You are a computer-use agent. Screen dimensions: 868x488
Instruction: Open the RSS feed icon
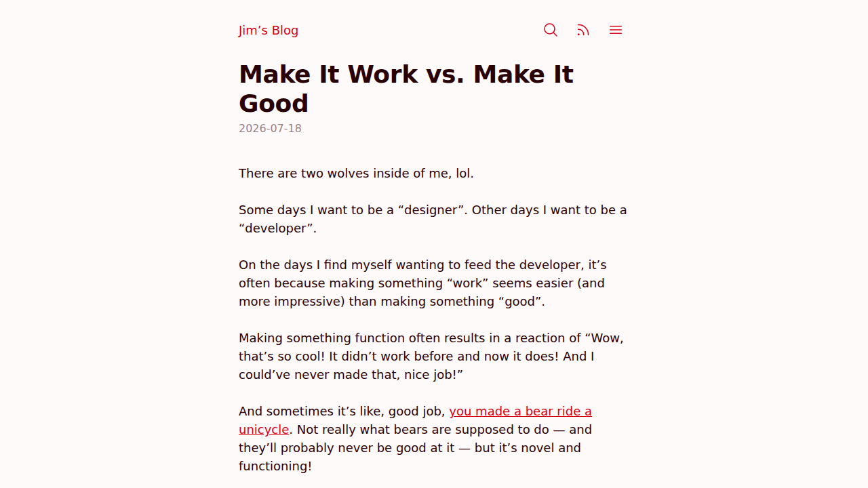pyautogui.click(x=583, y=30)
